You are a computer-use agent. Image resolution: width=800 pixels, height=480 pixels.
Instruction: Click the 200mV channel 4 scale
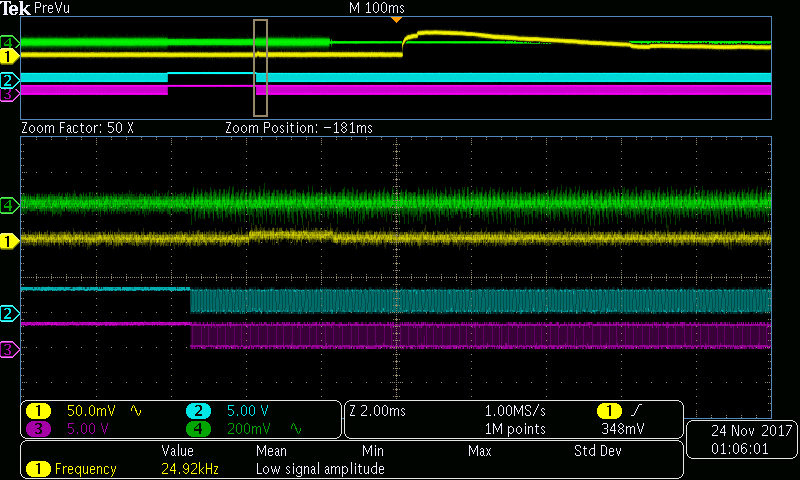tap(248, 428)
